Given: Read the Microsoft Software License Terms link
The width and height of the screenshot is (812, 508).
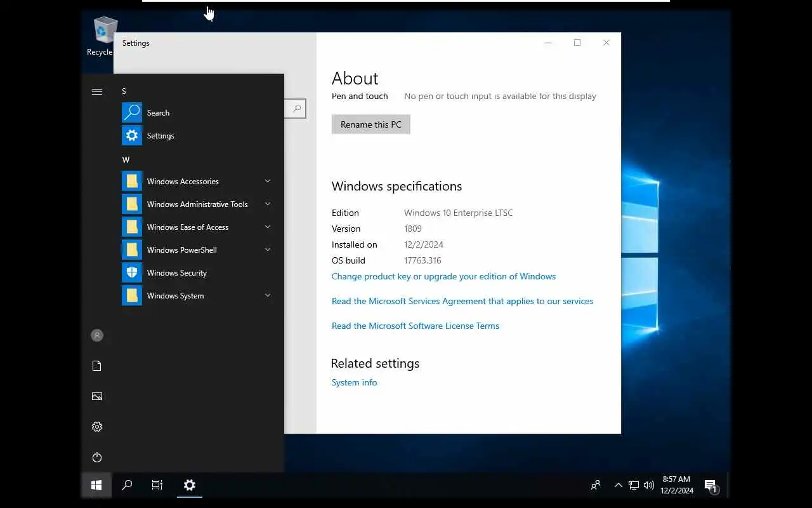Looking at the screenshot, I should pos(416,326).
